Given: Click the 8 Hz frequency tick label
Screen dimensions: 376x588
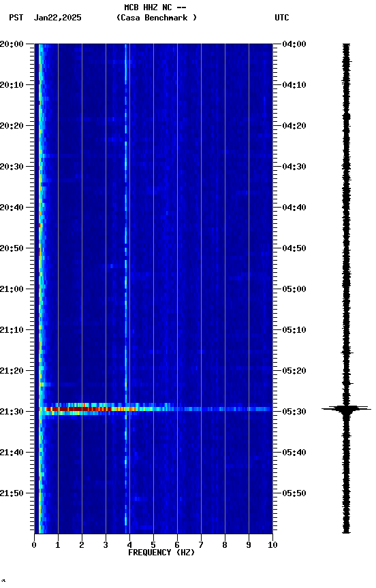Looking at the screenshot, I should (225, 545).
